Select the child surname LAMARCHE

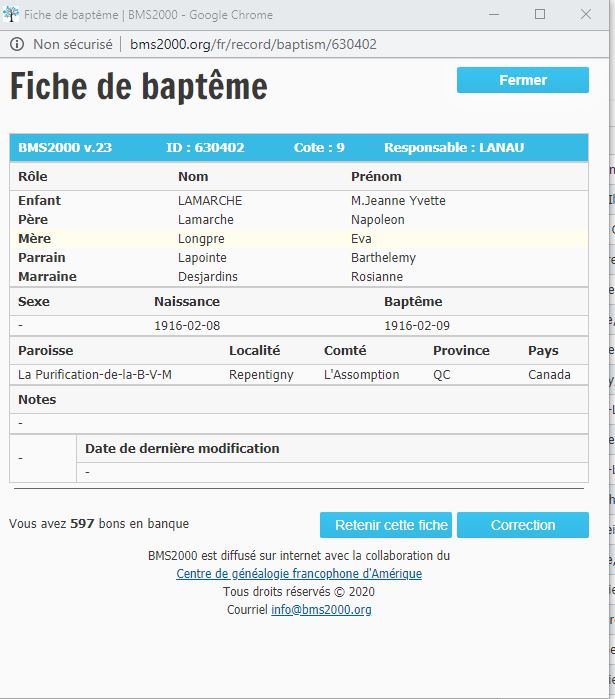click(x=210, y=201)
